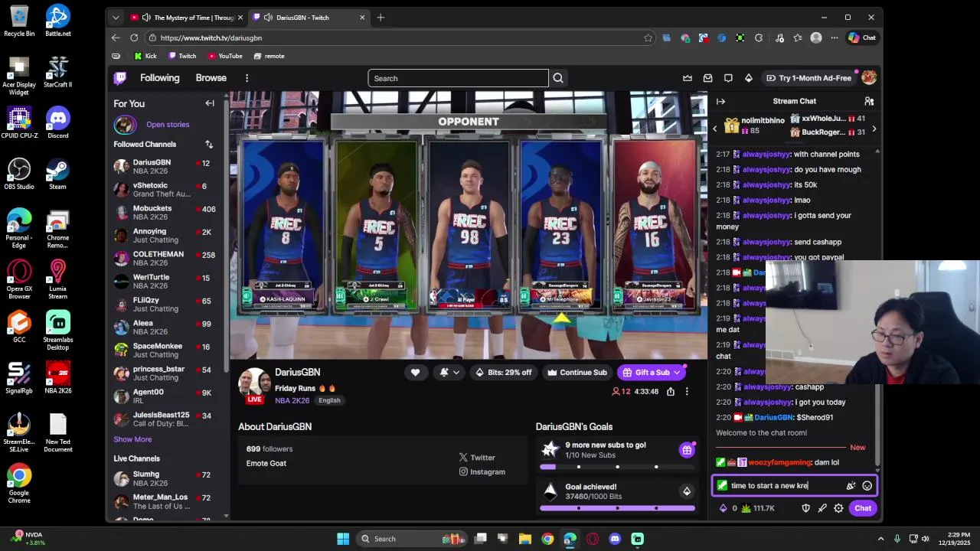Open tab search dropdown in browser
The width and height of the screenshot is (980, 551).
(116, 18)
